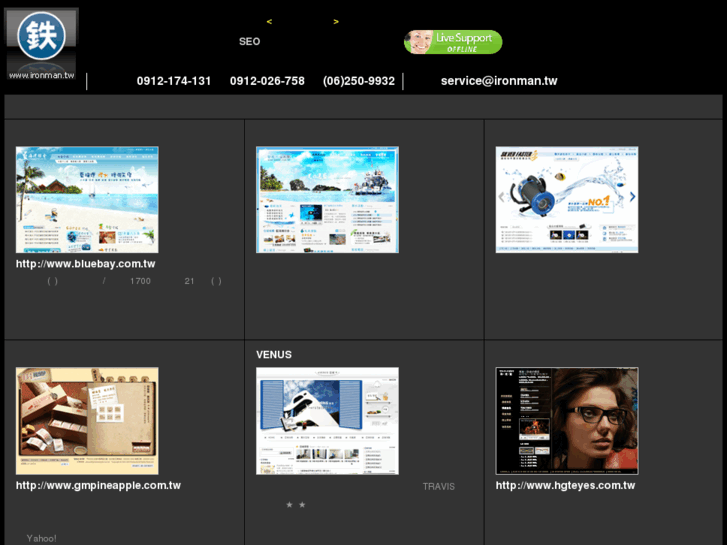Image resolution: width=727 pixels, height=545 pixels.
Task: Follow the http://www.bluebay.com.tw link
Action: tap(86, 264)
